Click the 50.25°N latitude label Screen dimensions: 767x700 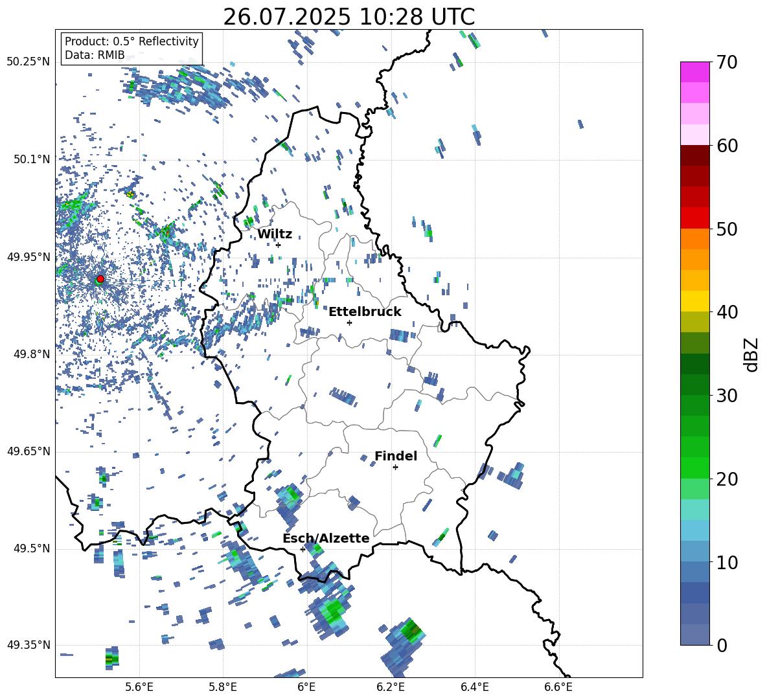click(29, 62)
